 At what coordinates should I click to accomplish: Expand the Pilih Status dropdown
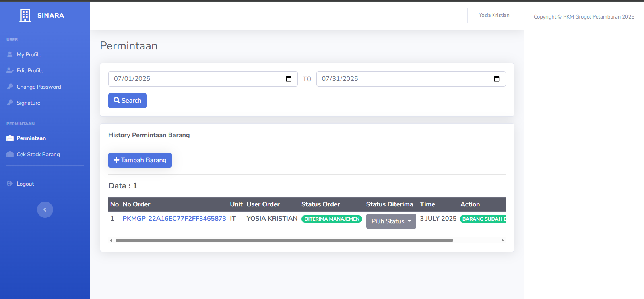pyautogui.click(x=391, y=221)
